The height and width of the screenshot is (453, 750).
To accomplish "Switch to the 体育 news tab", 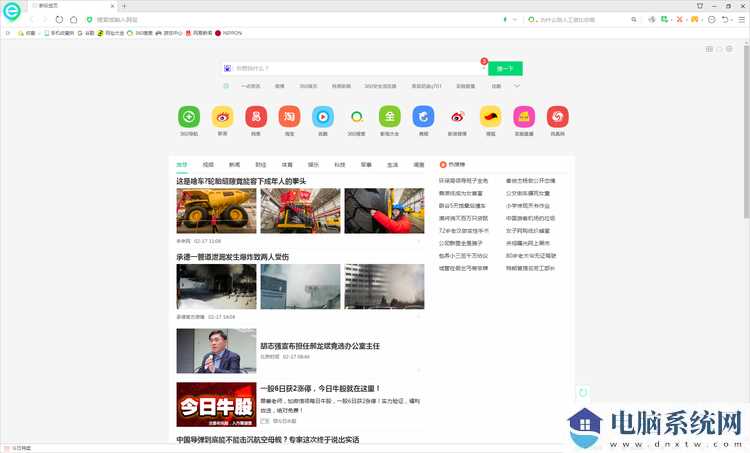I will (x=287, y=165).
